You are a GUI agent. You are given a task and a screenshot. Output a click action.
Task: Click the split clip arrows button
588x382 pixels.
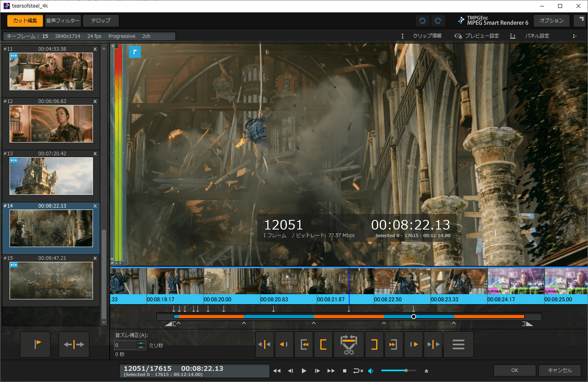point(74,344)
